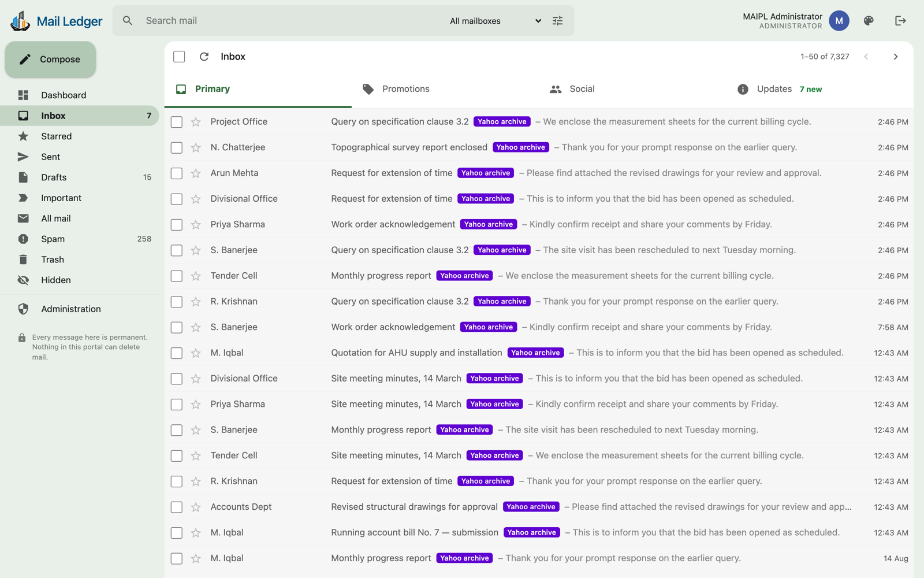Switch to the Primary tab

(x=258, y=89)
